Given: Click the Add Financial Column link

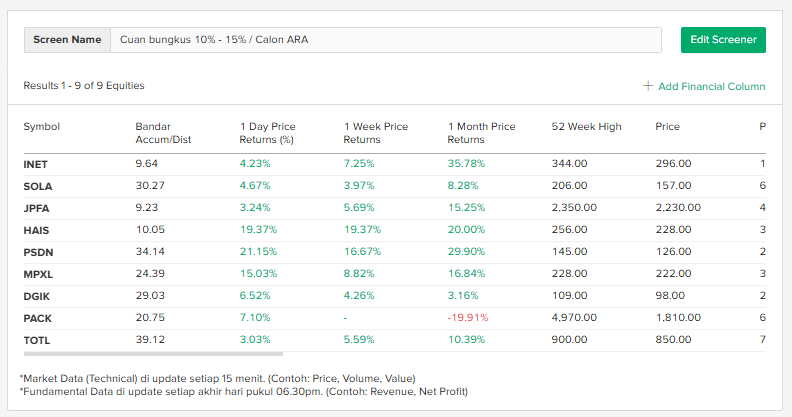Looking at the screenshot, I should tap(711, 86).
